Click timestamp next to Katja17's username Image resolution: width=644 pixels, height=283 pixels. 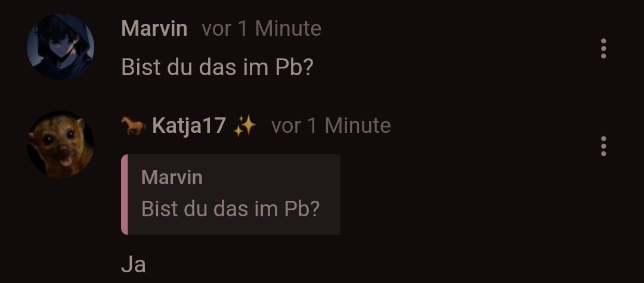pos(331,126)
